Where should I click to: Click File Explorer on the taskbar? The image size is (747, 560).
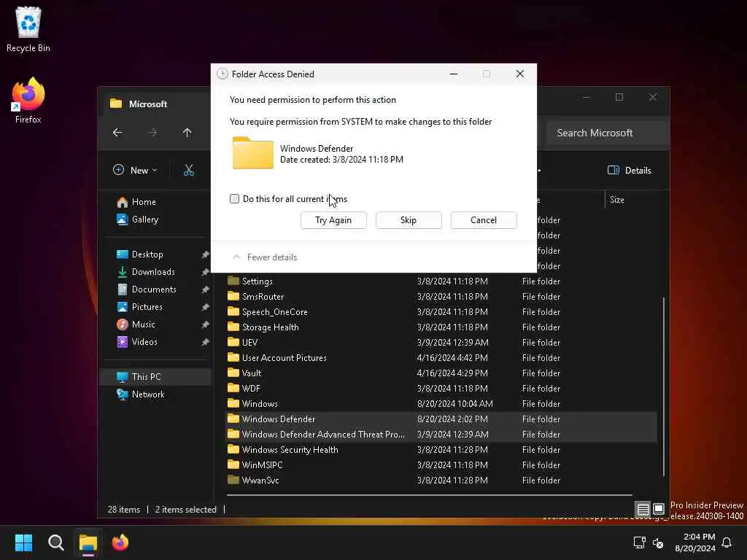click(x=88, y=542)
